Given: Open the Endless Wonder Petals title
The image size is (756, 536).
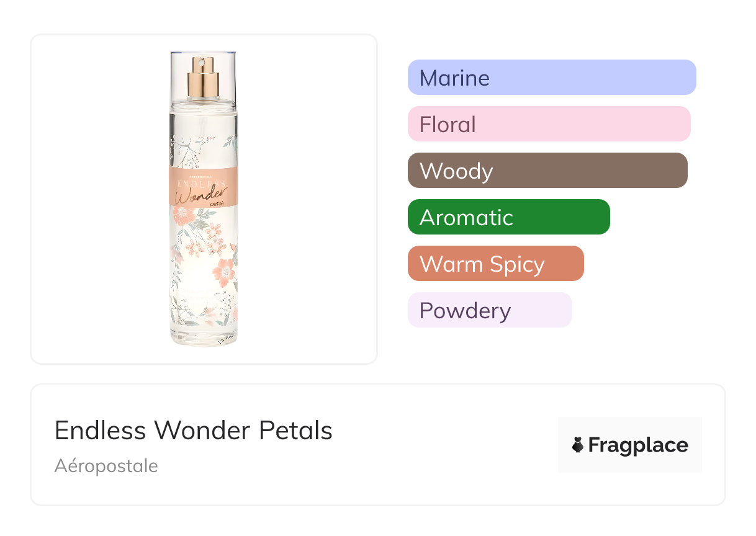Looking at the screenshot, I should (193, 431).
